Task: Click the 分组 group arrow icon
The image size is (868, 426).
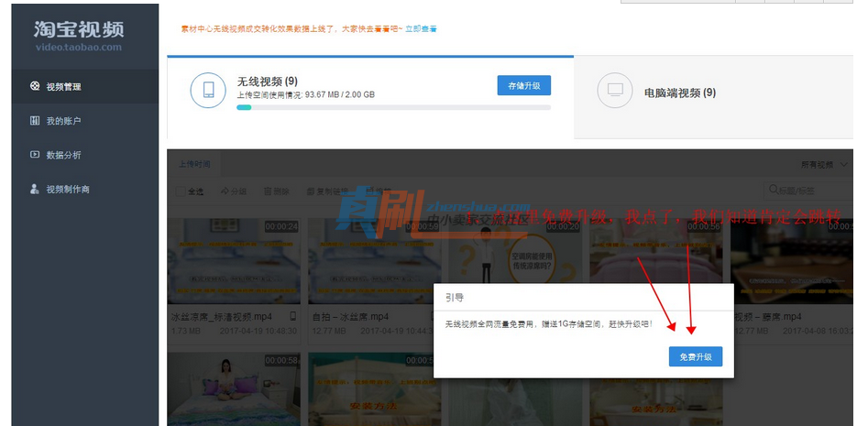Action: point(225,191)
